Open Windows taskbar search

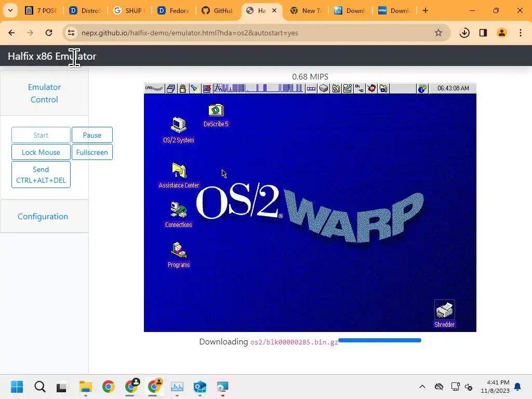39,387
